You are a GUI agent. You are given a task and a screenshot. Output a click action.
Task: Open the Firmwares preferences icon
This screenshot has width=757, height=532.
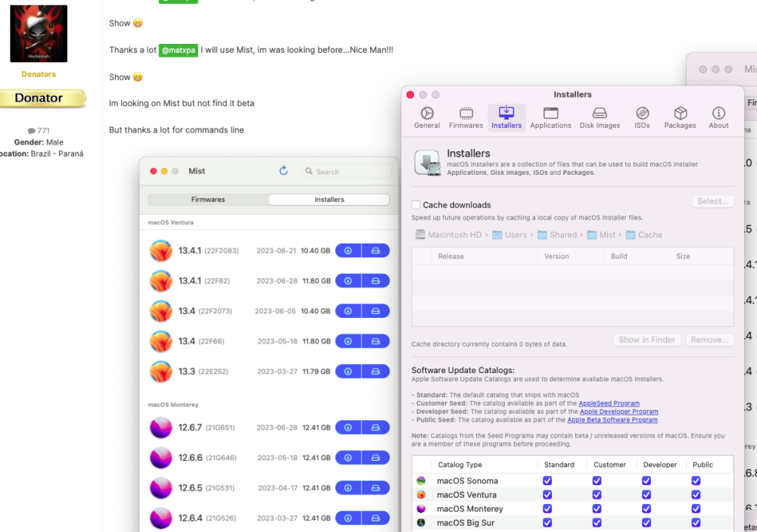click(466, 118)
